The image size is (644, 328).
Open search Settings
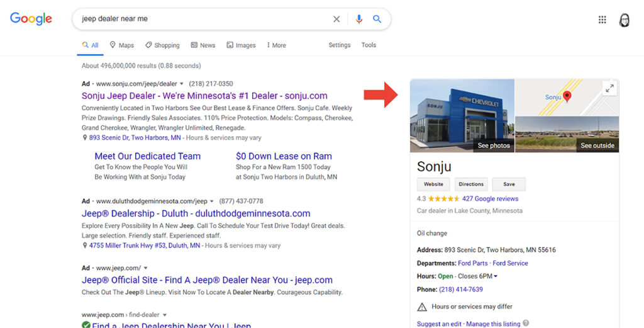point(339,45)
